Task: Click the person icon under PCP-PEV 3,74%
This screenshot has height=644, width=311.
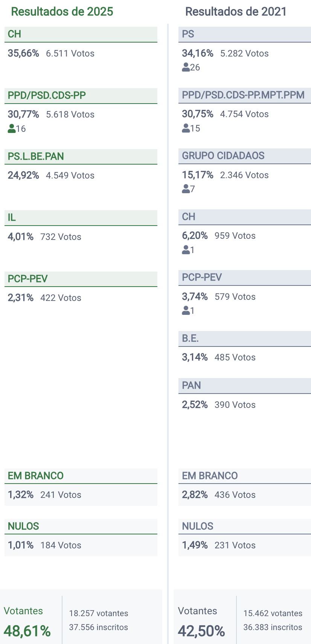Action: point(186,311)
